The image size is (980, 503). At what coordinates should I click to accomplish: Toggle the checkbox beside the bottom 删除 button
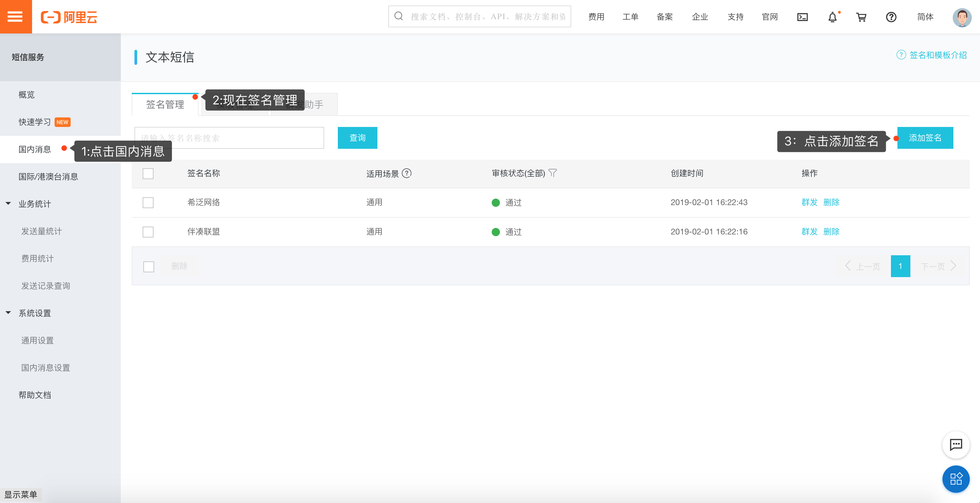coord(149,266)
